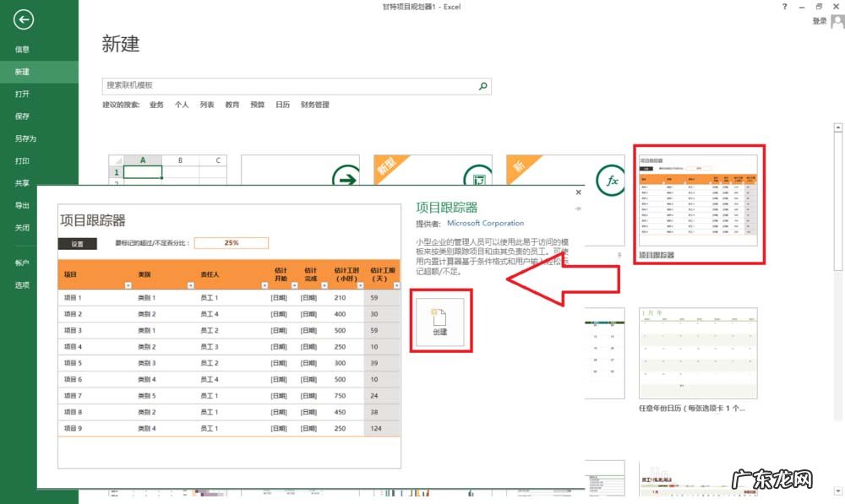The image size is (845, 504).
Task: Open Excel 选项 from the sidebar
Action: pyautogui.click(x=23, y=285)
